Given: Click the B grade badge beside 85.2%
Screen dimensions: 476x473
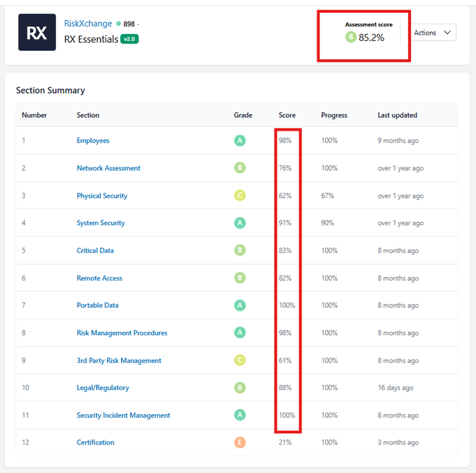Looking at the screenshot, I should point(350,37).
